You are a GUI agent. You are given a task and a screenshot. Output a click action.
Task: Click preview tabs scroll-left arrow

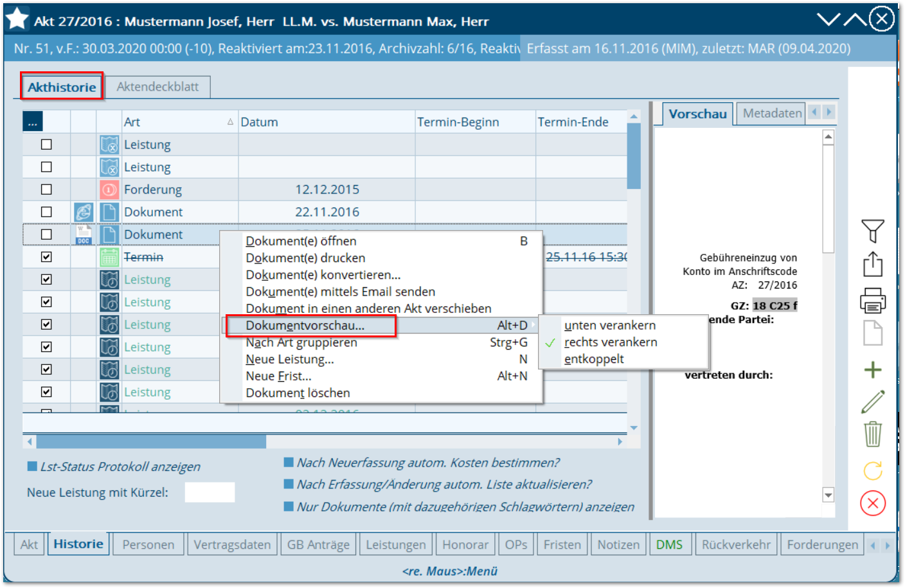pos(814,112)
